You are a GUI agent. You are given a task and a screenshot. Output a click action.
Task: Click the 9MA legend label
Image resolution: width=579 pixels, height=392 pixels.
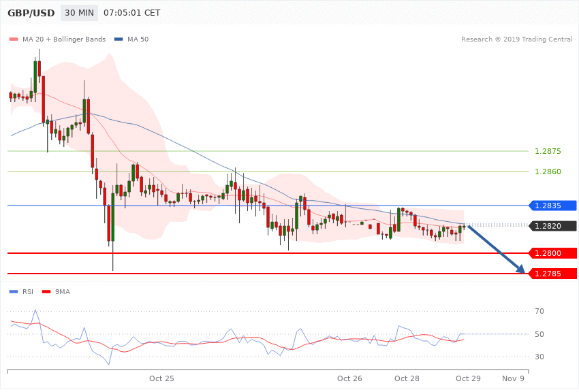63,292
